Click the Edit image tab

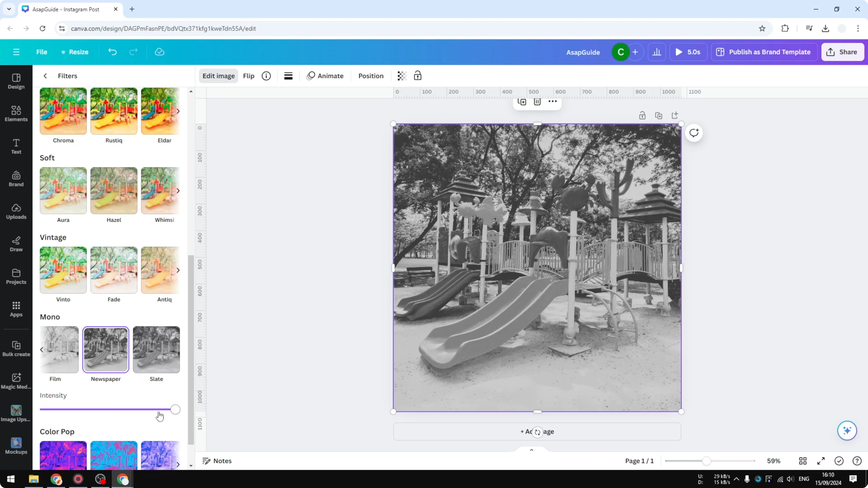(x=218, y=76)
